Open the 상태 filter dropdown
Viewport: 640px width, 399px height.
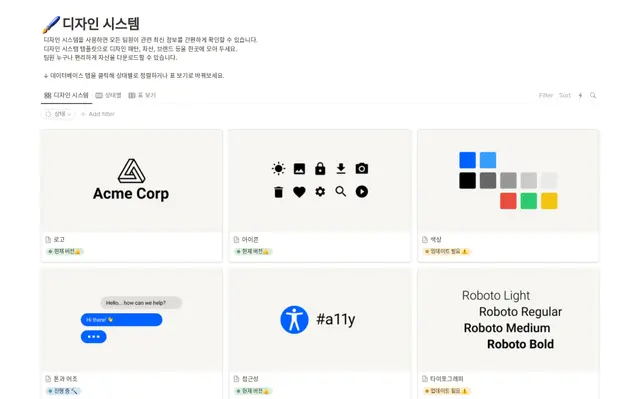click(x=58, y=114)
